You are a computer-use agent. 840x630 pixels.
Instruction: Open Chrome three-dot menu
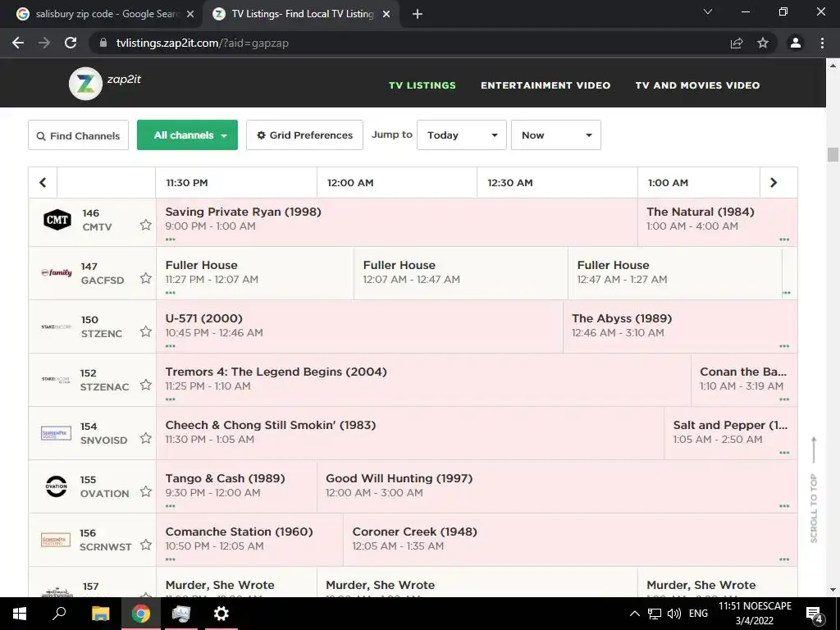coord(822,43)
